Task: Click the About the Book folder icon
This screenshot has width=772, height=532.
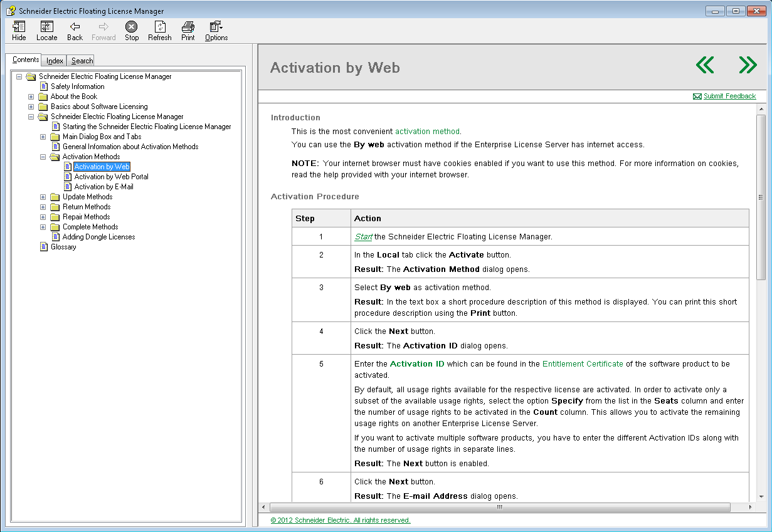Action: (43, 96)
